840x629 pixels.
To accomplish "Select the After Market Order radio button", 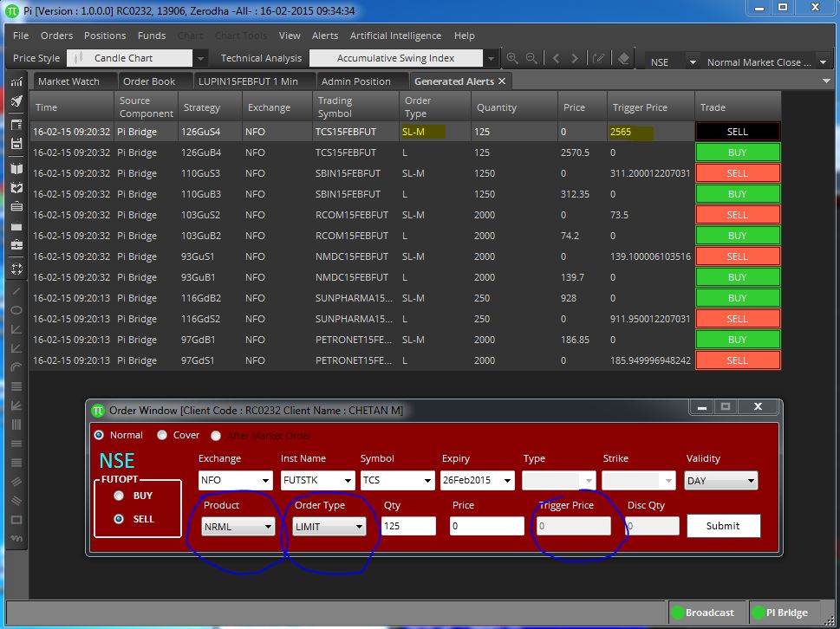I will (216, 436).
